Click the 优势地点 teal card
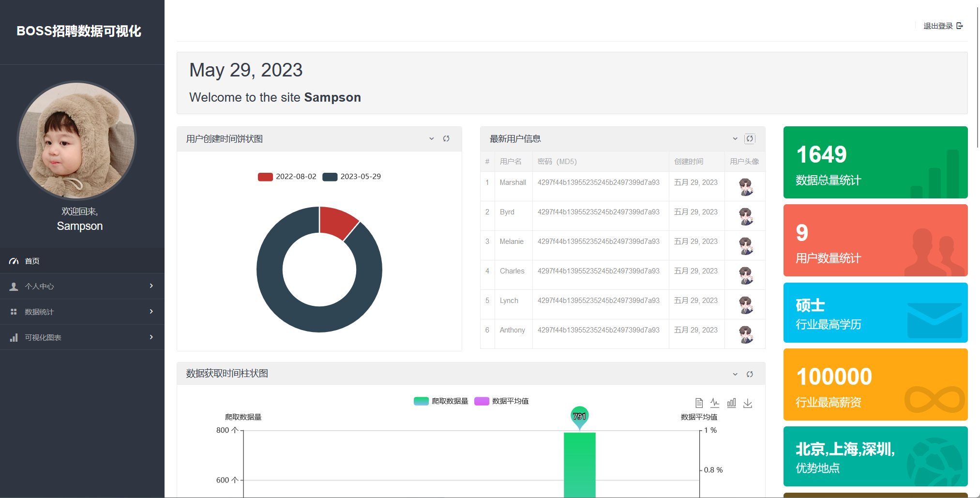 pyautogui.click(x=875, y=456)
